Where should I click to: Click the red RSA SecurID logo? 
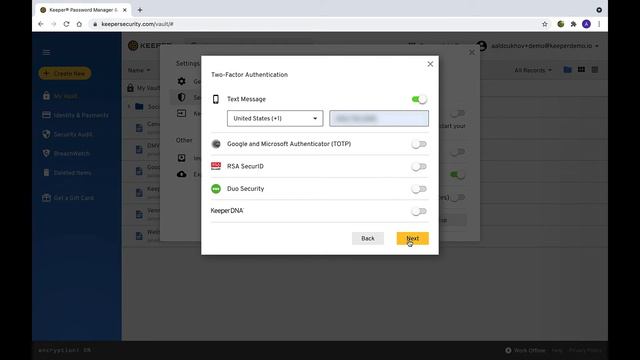(216, 166)
